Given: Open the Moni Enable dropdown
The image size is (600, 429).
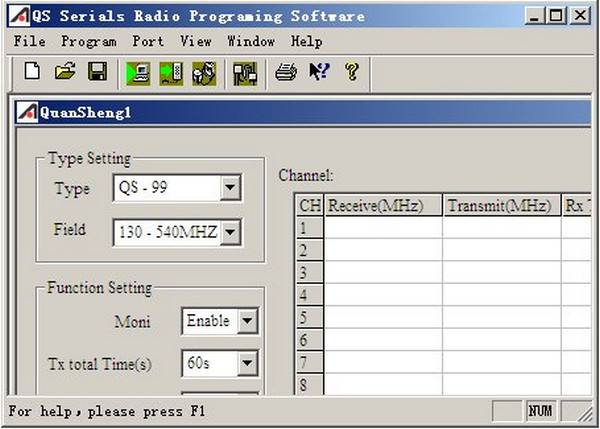Looking at the screenshot, I should (x=247, y=320).
